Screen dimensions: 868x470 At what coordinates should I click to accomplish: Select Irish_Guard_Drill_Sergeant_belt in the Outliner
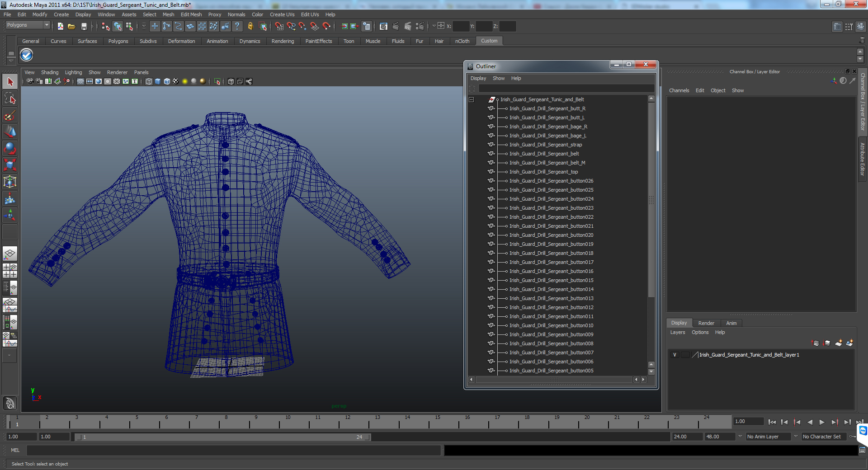[544, 154]
